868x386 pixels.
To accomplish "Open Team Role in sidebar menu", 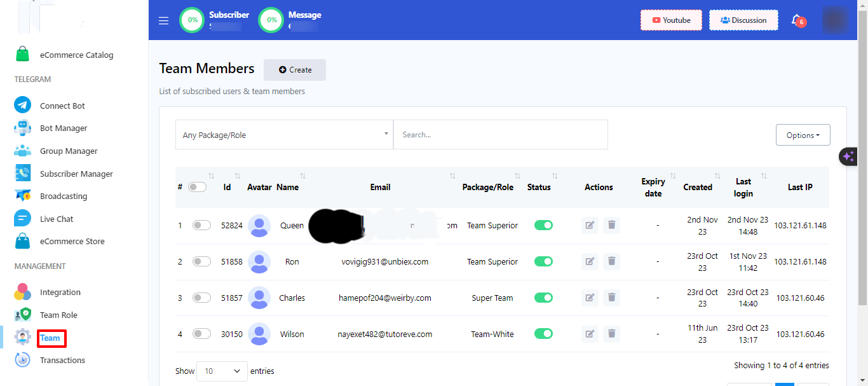I will 58,315.
